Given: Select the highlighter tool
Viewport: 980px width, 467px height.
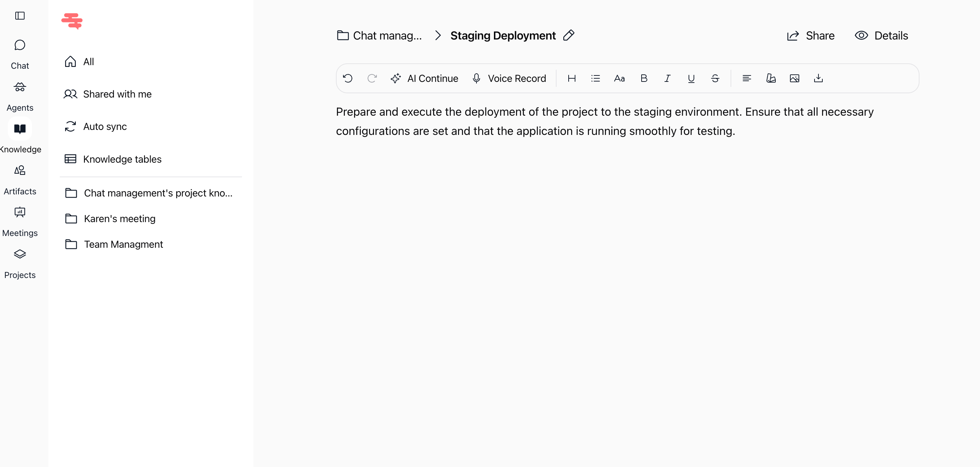Looking at the screenshot, I should point(771,78).
